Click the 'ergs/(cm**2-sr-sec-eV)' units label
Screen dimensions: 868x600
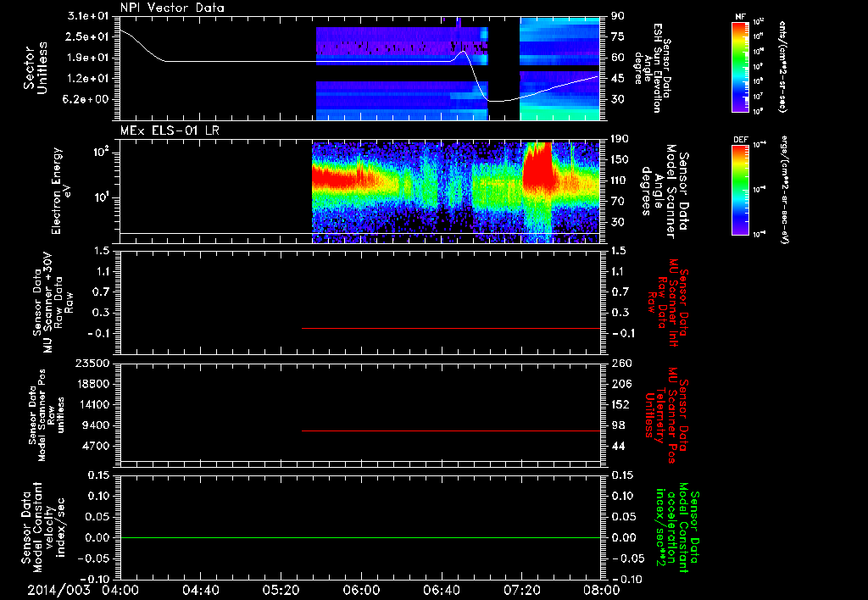[x=783, y=189]
